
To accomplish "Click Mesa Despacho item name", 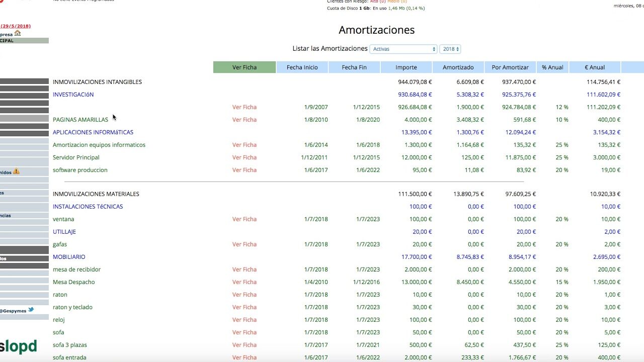I will (x=74, y=282).
